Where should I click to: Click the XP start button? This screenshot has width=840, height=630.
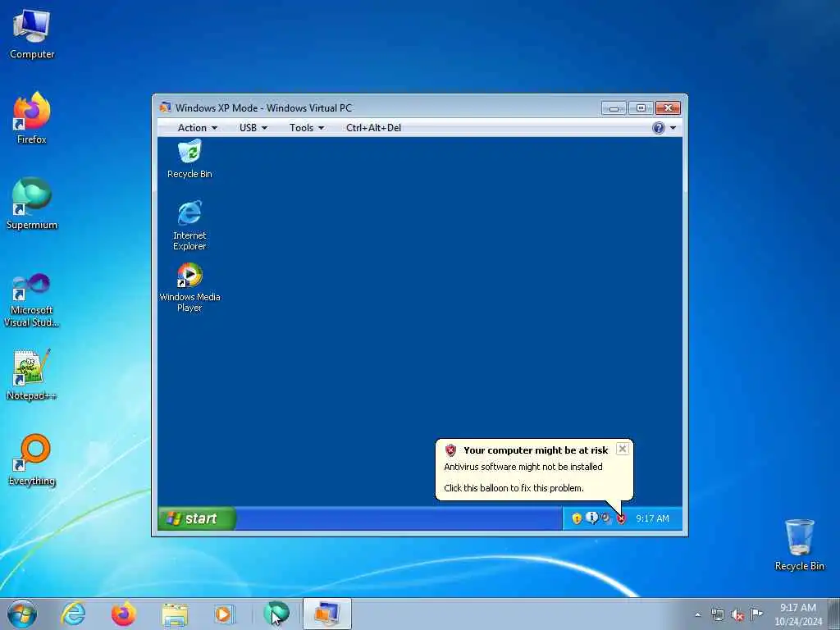click(x=197, y=518)
